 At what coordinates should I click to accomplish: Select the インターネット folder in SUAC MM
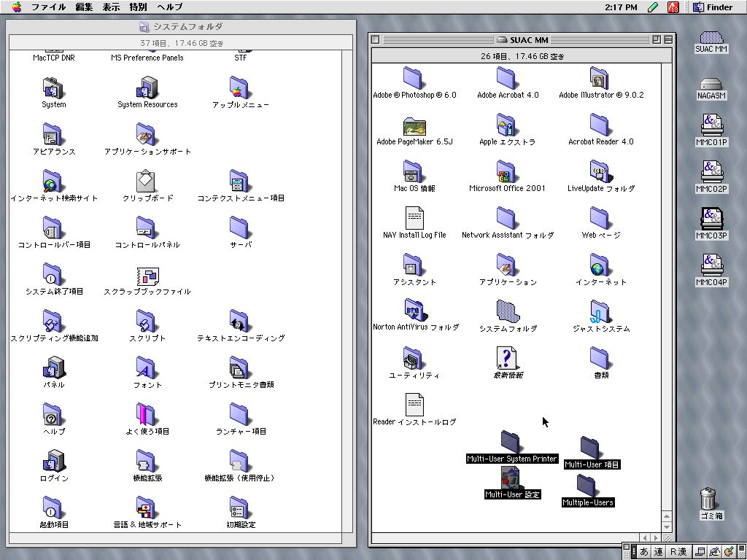pos(600,265)
